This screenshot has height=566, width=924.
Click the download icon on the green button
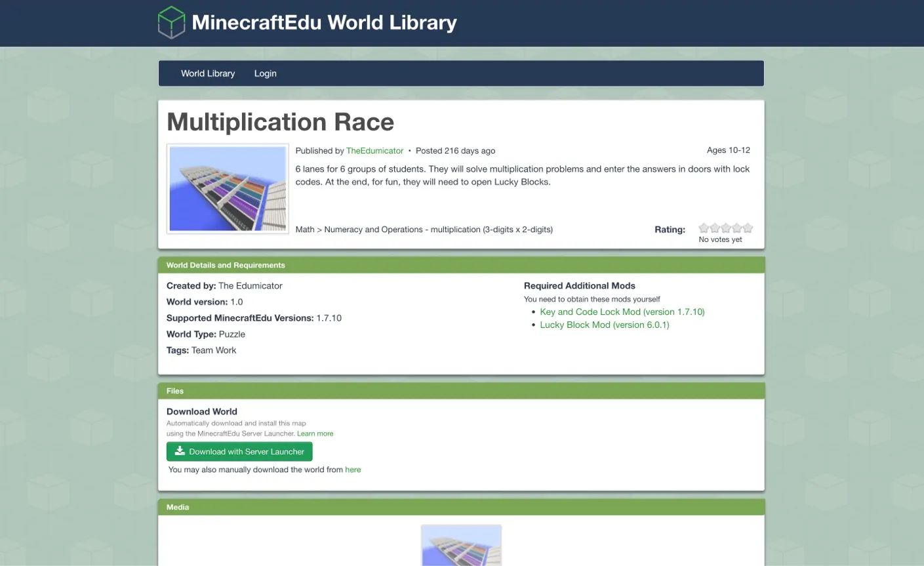180,451
